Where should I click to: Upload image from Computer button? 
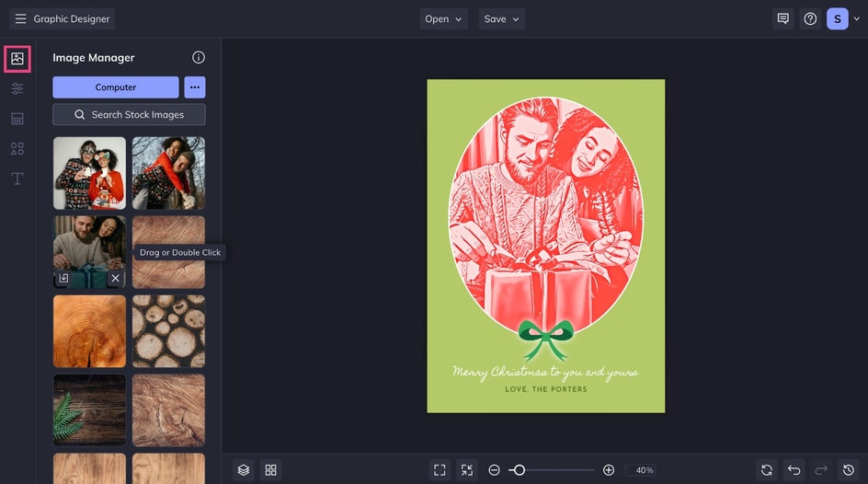coord(116,86)
